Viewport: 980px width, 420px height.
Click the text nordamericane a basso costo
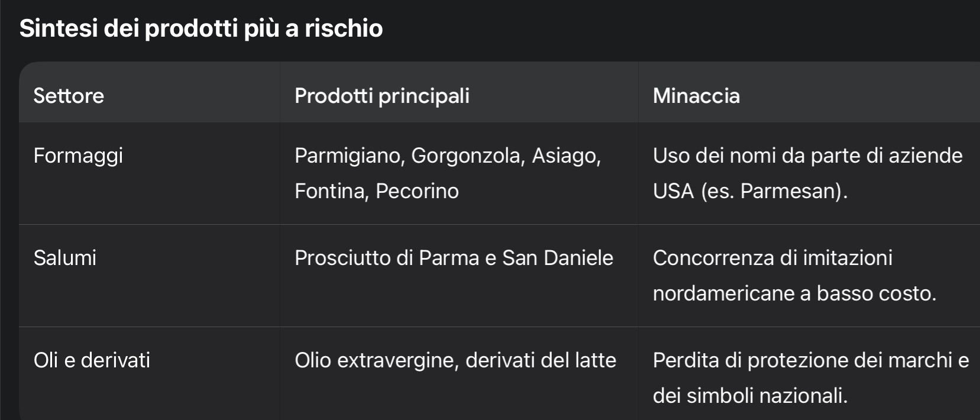point(794,293)
